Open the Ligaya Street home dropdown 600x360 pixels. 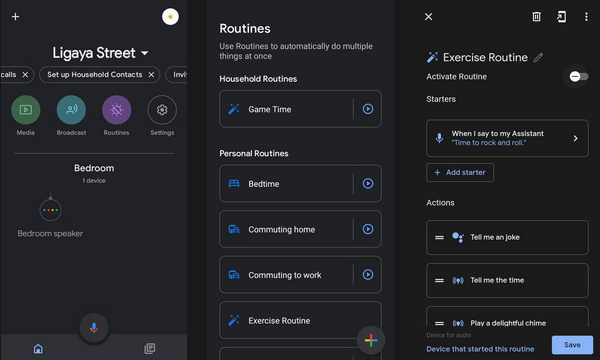100,53
